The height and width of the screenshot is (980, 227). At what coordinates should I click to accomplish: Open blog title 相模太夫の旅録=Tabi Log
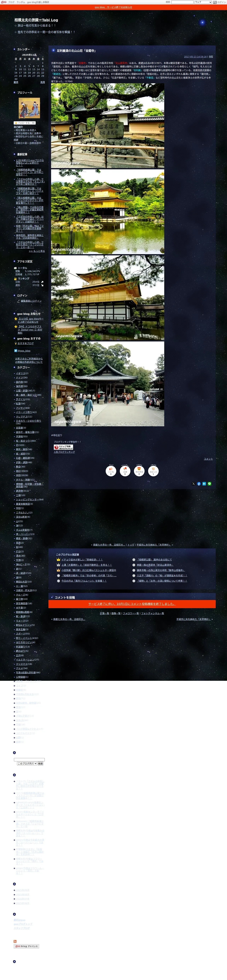(x=36, y=20)
